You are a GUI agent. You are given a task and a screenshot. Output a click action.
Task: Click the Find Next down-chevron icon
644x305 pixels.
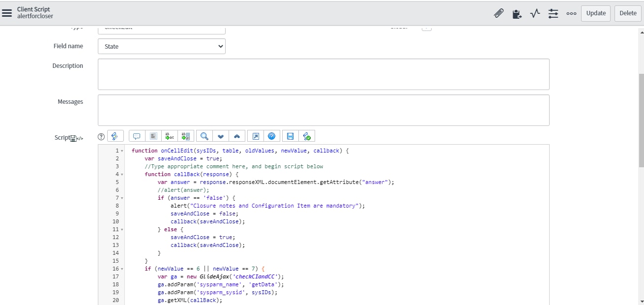220,136
